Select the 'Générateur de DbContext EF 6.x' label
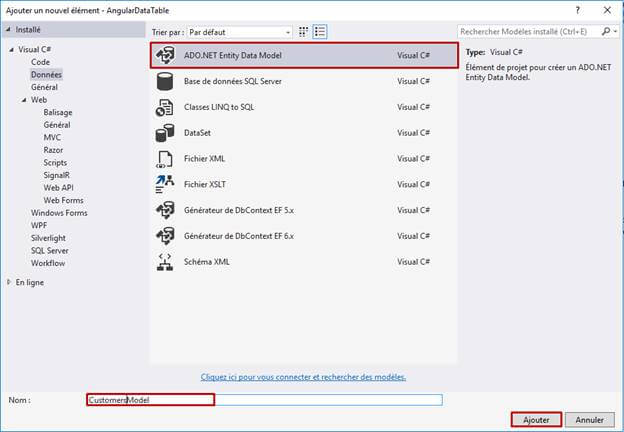The image size is (624, 432). pos(239,236)
